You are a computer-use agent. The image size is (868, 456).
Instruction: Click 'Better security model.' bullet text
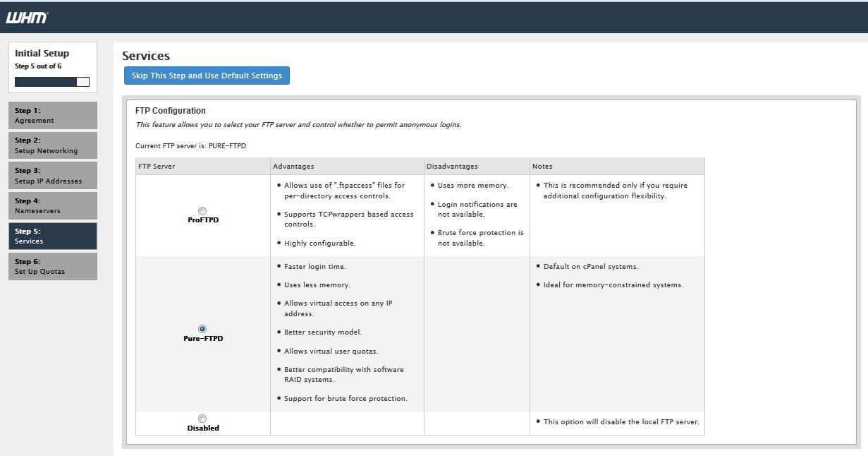pos(323,332)
